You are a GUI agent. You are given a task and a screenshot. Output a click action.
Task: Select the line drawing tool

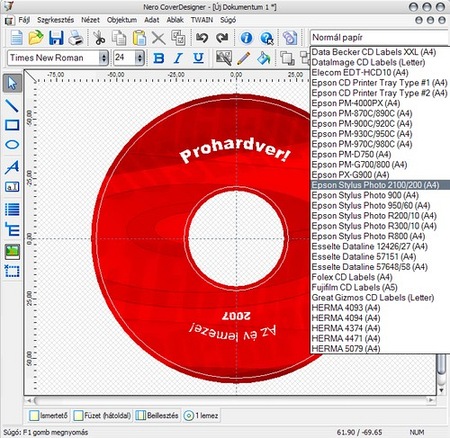pos(12,105)
